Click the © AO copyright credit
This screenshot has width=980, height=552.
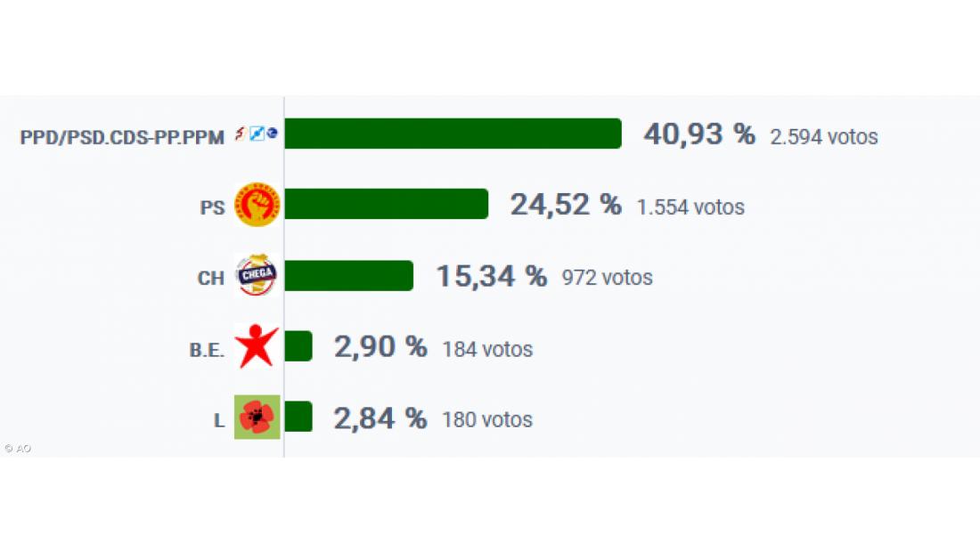tap(17, 449)
